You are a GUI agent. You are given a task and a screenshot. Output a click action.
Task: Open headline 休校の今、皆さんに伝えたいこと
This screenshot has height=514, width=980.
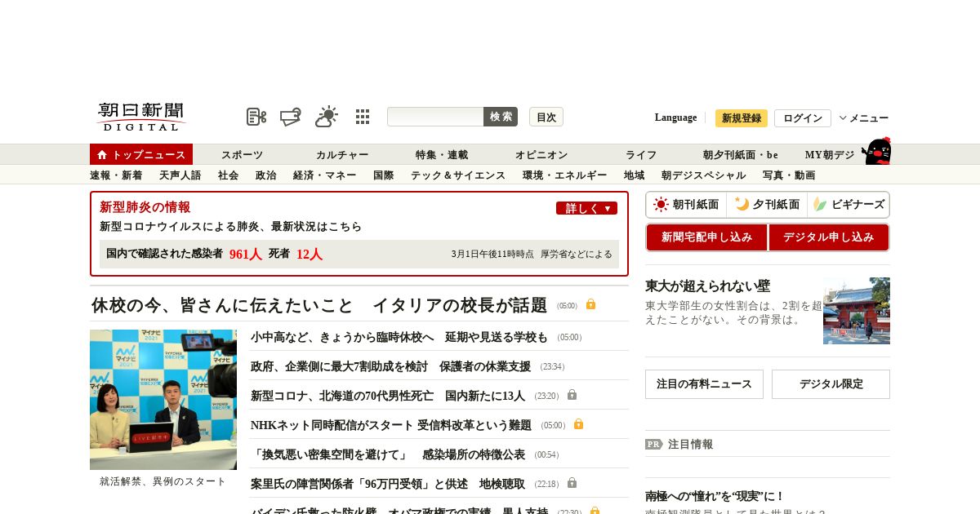pyautogui.click(x=319, y=305)
